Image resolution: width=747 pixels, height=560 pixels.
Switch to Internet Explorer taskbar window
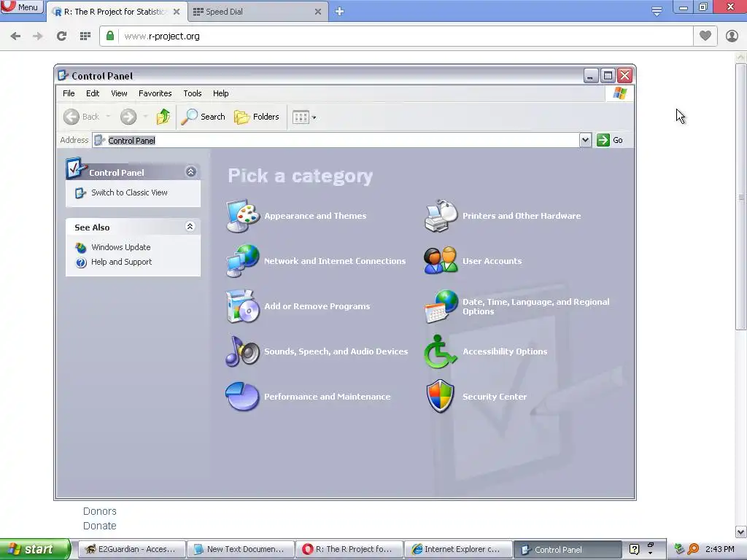[458, 550]
